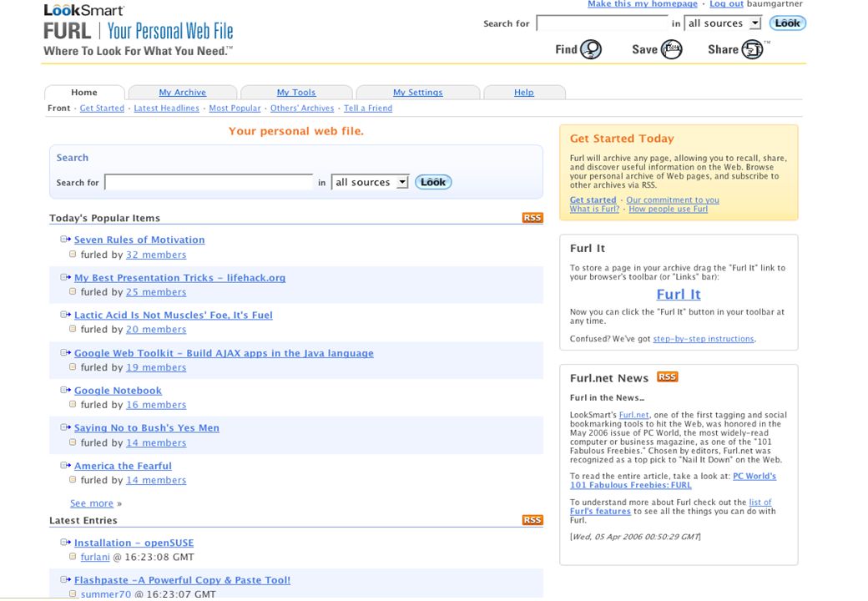Click Get started link in yellow box
The height and width of the screenshot is (601, 868).
click(x=593, y=199)
